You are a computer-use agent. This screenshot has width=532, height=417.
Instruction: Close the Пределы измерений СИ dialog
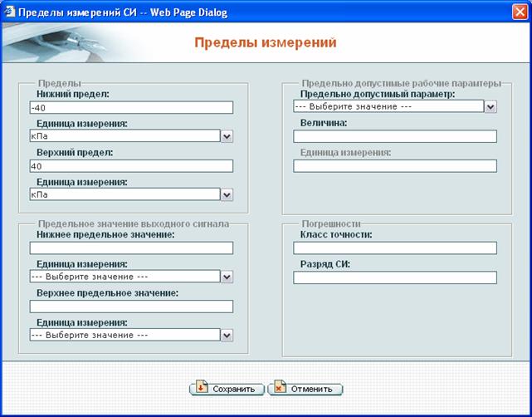click(520, 12)
